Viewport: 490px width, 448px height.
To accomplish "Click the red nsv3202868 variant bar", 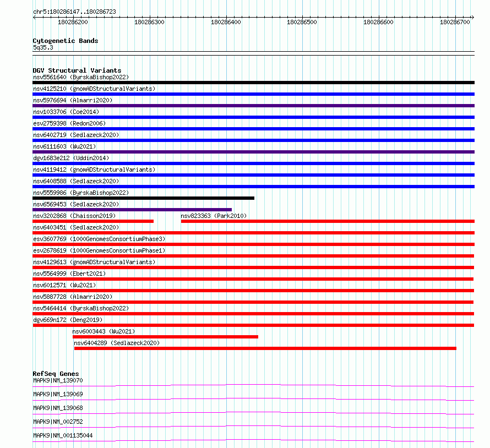I will 93,221.
